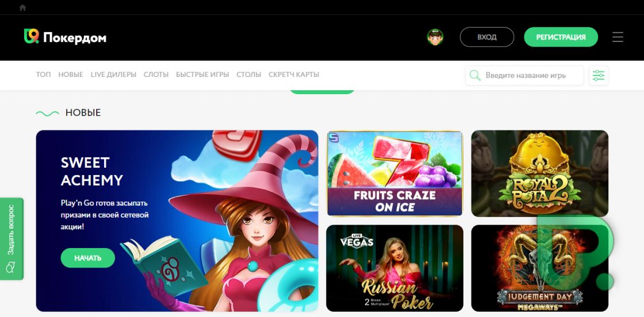Select the БЫСТРЫЕ ИГРЫ category
Image resolution: width=644 pixels, height=317 pixels.
coord(202,75)
